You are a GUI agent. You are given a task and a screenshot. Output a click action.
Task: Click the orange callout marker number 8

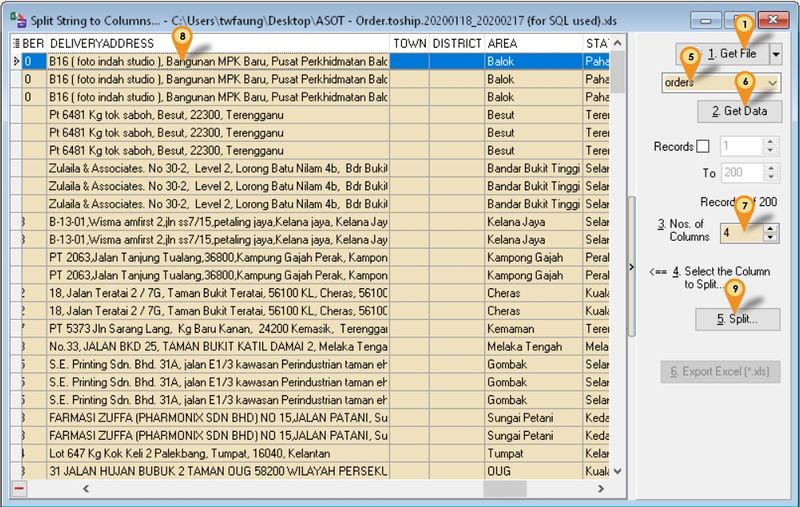click(181, 35)
